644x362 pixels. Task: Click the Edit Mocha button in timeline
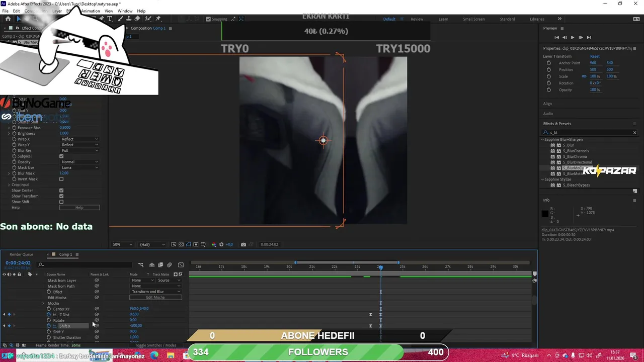155,297
